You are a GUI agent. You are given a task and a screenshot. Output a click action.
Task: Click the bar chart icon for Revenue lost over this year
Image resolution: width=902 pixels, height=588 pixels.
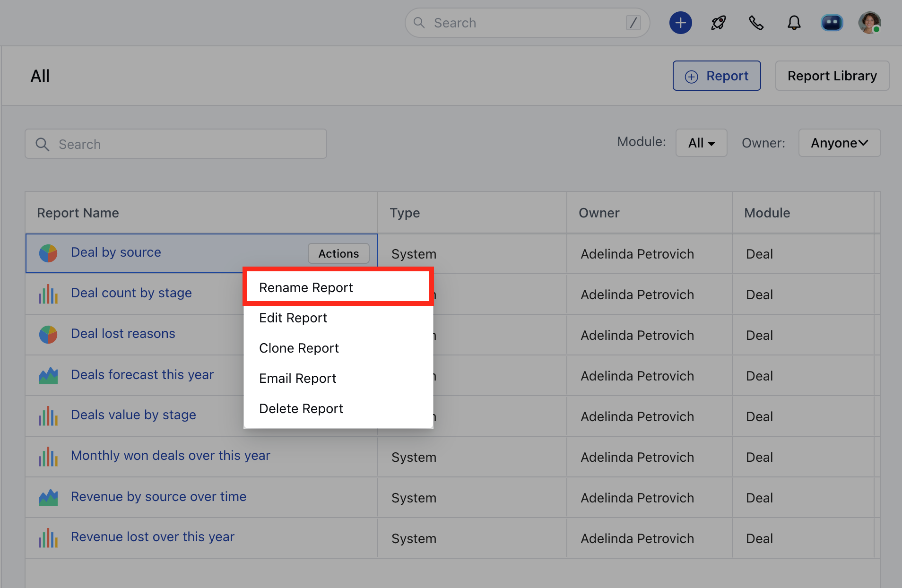48,538
